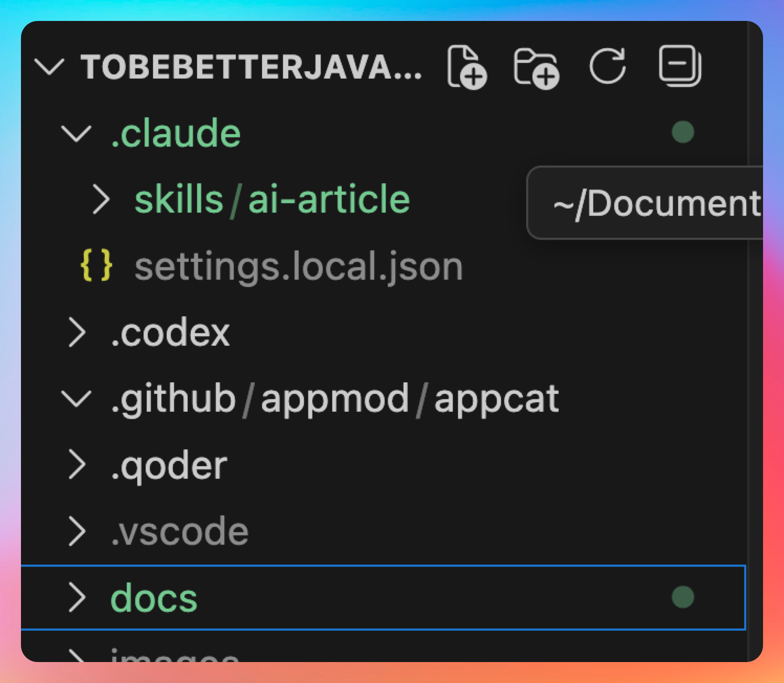Open the settings.local.json file
784x683 pixels.
coord(298,267)
